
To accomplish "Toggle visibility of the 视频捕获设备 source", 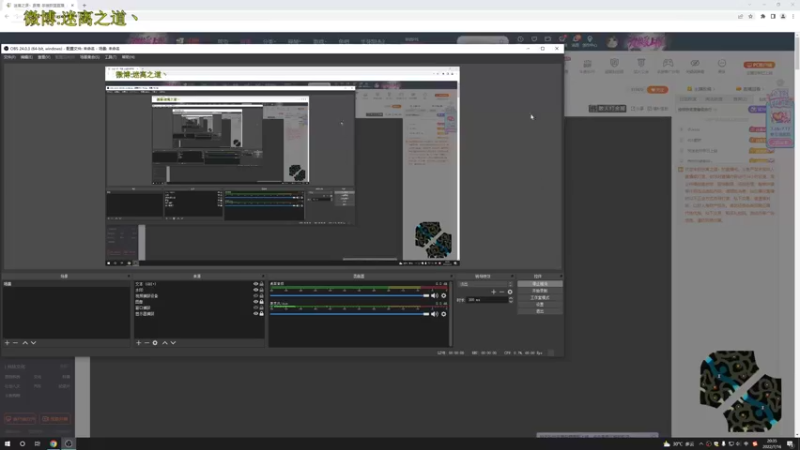I will 256,296.
